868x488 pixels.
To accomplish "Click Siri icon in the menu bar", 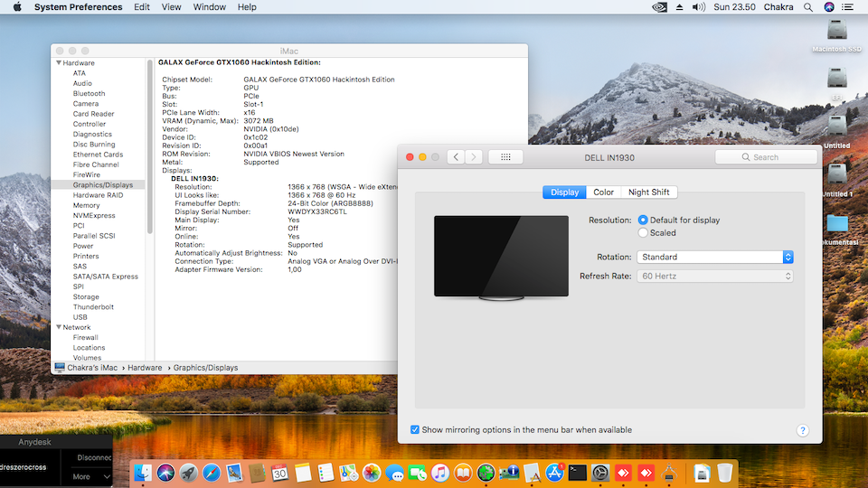I will click(829, 7).
